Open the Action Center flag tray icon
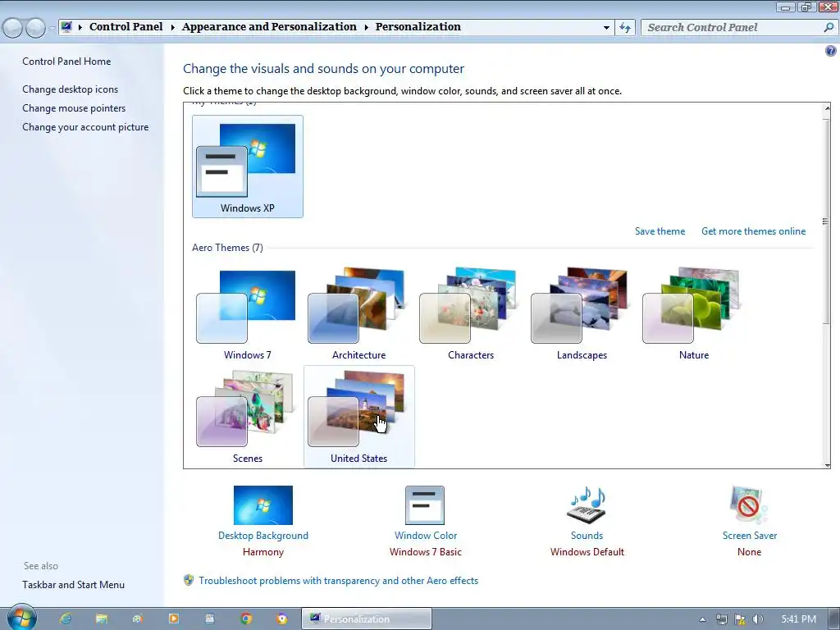The width and height of the screenshot is (840, 630). pyautogui.click(x=740, y=619)
